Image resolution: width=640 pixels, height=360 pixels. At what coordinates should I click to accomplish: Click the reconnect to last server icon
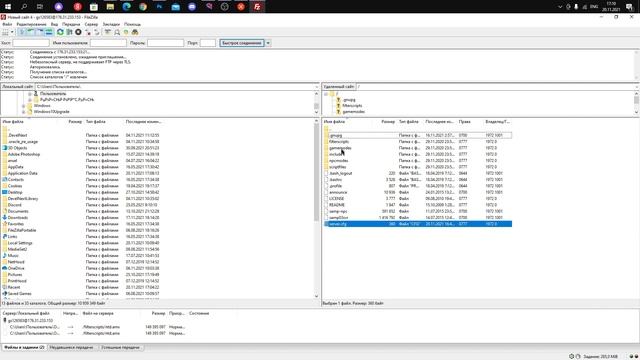tap(97, 32)
